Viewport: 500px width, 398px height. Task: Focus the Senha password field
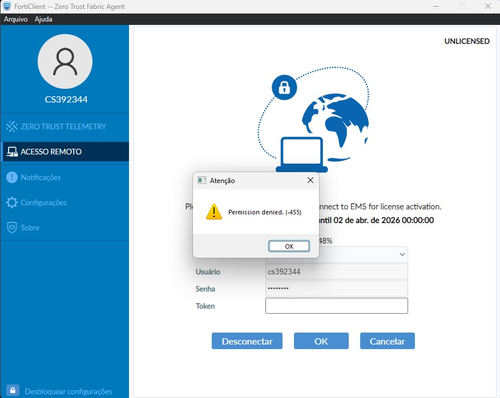336,289
